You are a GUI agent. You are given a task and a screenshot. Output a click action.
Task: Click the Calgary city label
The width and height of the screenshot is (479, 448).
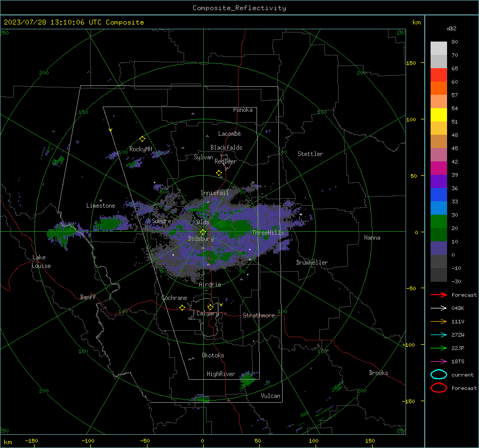(208, 313)
